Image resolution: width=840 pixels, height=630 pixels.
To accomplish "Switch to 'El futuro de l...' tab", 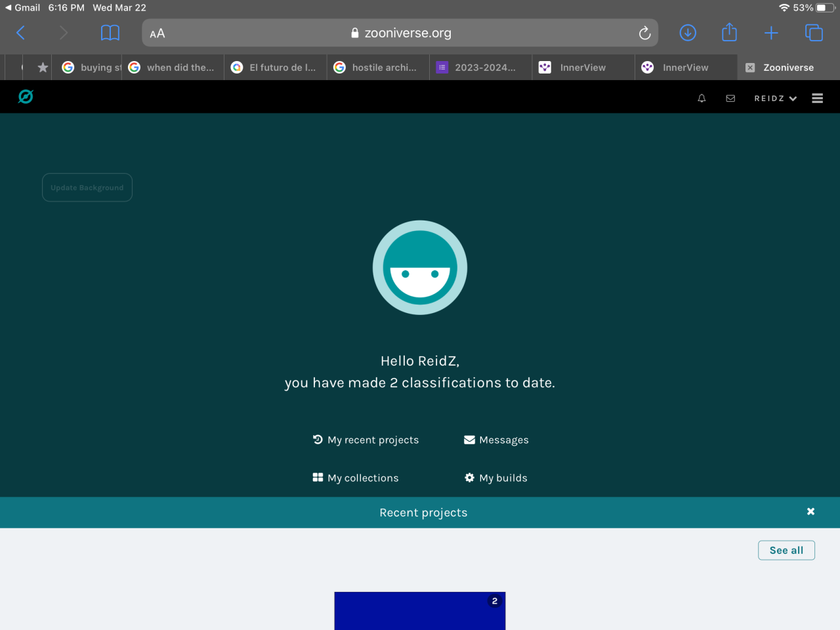I will [276, 68].
